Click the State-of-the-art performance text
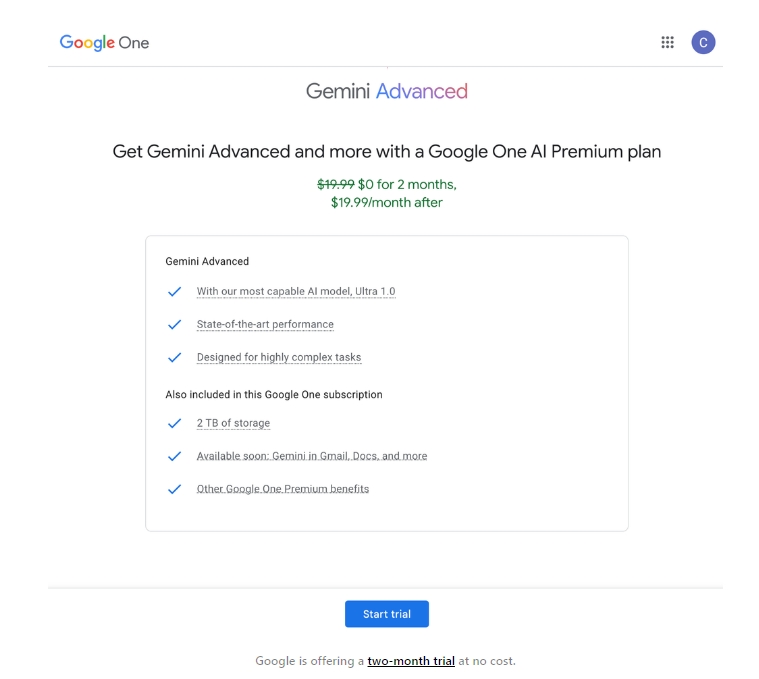This screenshot has height=679, width=759. [265, 324]
